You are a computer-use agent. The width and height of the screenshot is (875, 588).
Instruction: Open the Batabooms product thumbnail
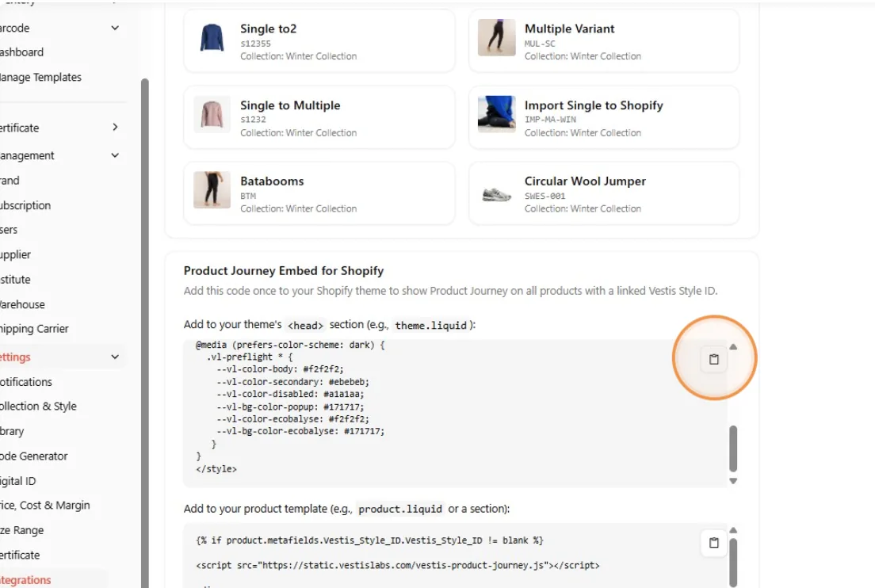[212, 189]
